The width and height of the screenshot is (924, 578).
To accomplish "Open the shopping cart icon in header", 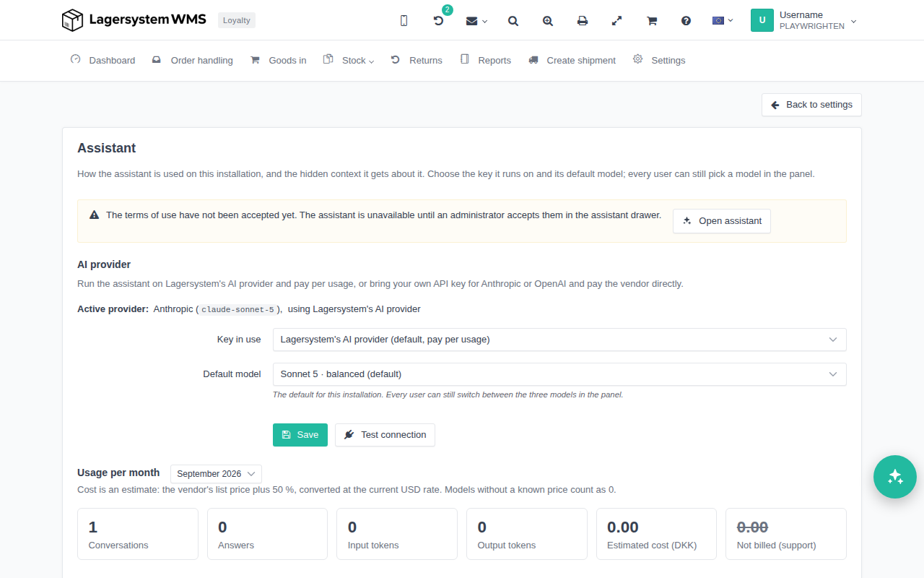I will pyautogui.click(x=652, y=21).
